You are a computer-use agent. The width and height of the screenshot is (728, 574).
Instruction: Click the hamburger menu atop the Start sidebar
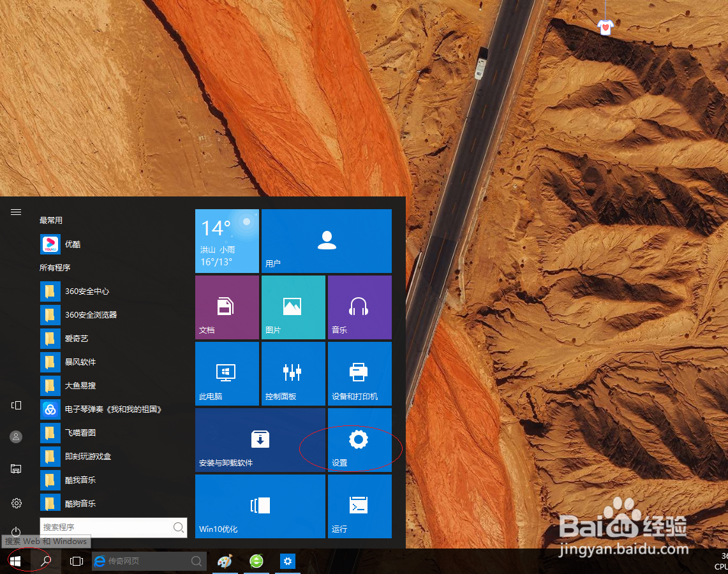(x=16, y=212)
